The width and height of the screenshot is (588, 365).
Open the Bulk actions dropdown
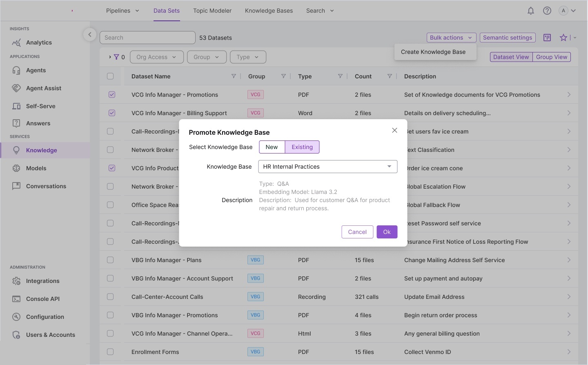[451, 38]
